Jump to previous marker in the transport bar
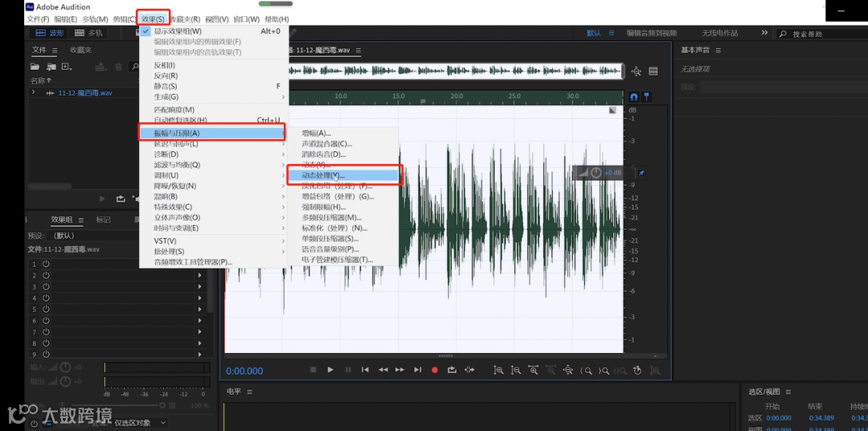 click(x=366, y=370)
